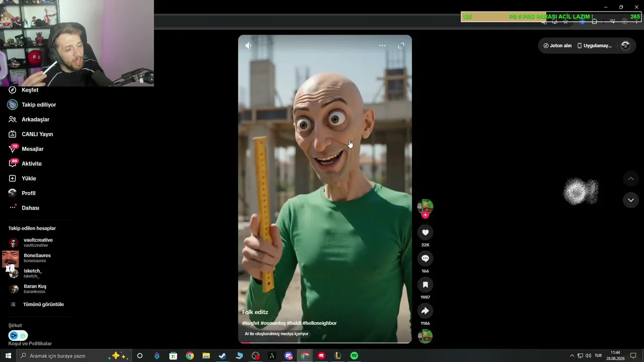This screenshot has width=644, height=362.
Task: Open vaultcreative followed account
Action: 31,242
